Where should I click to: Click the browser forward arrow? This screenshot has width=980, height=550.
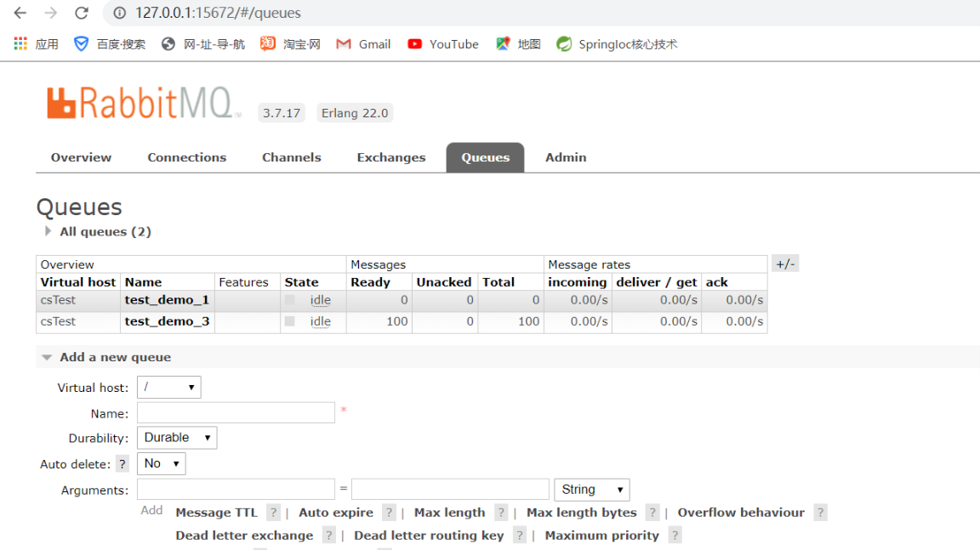coord(51,13)
